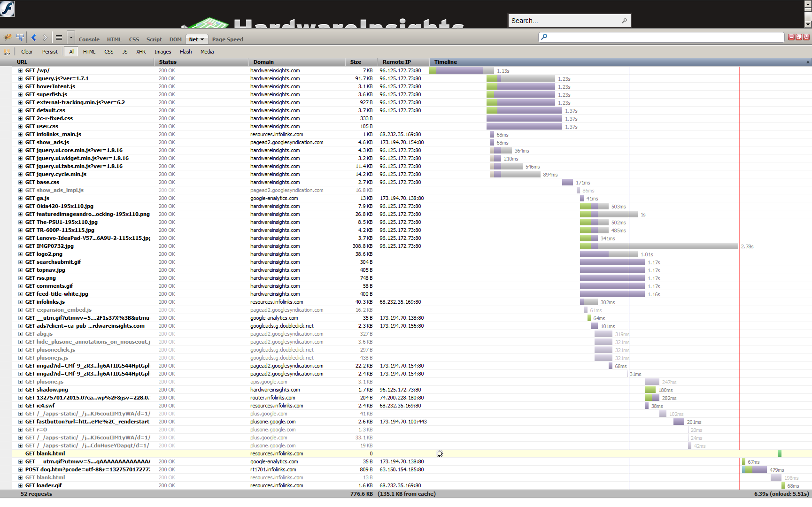The height and width of the screenshot is (507, 812).
Task: Click 'GET jquery.cycle.min.js' URL text
Action: [56, 175]
